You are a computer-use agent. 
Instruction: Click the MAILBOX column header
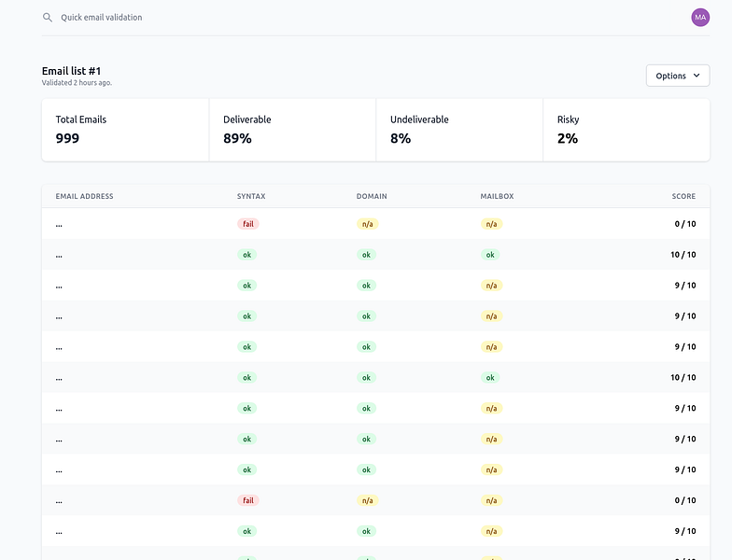(497, 196)
